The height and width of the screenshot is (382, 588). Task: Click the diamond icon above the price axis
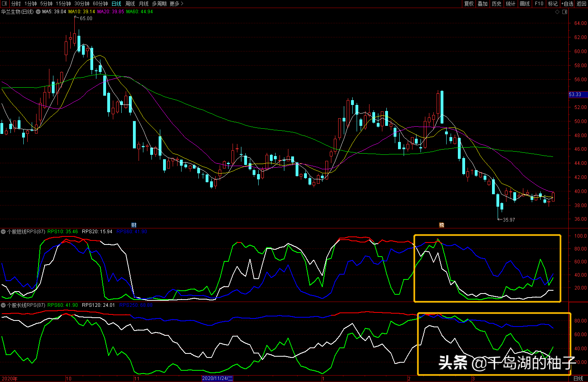tap(557, 12)
